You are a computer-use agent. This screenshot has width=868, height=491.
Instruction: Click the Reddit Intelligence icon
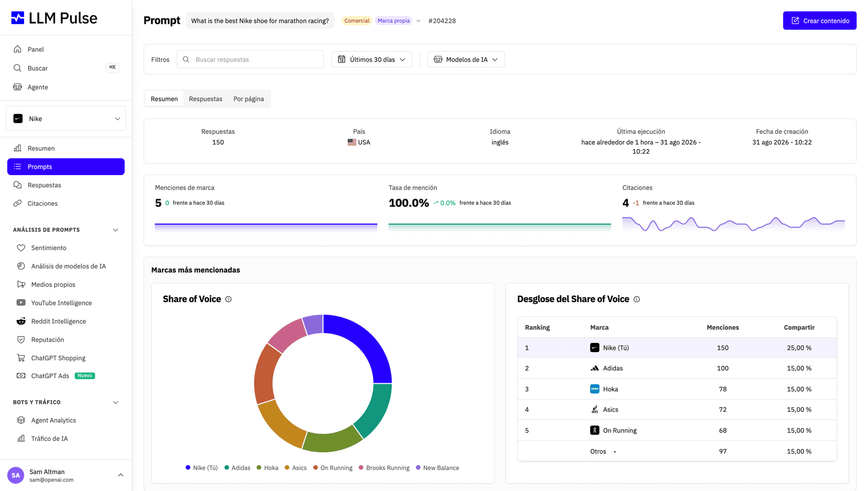[21, 321]
